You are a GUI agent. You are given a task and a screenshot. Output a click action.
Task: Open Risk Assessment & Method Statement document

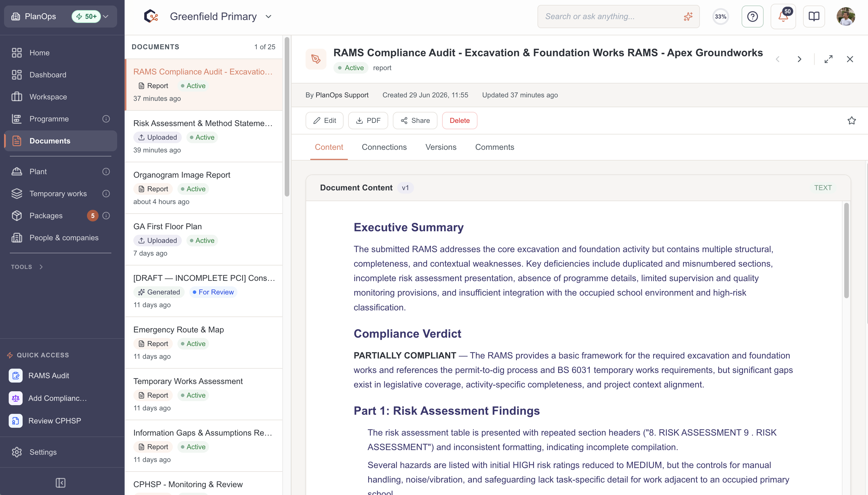[204, 136]
